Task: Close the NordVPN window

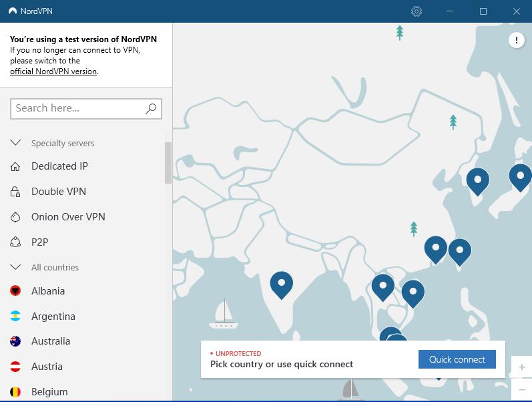Action: coord(517,11)
